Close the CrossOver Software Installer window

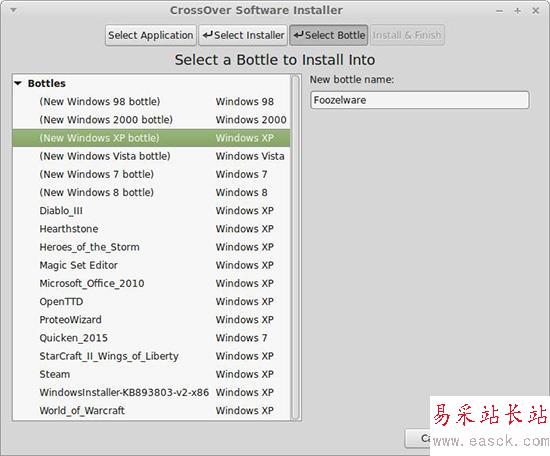coord(535,11)
